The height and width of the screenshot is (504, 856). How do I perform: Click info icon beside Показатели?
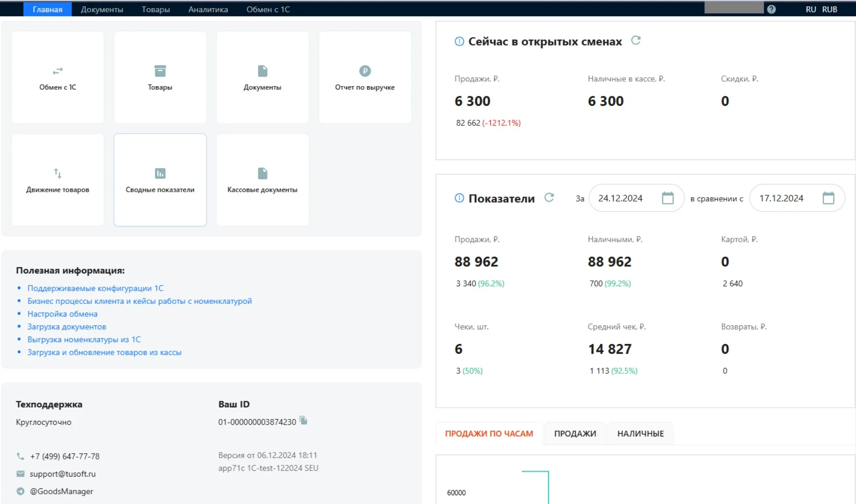(x=459, y=198)
